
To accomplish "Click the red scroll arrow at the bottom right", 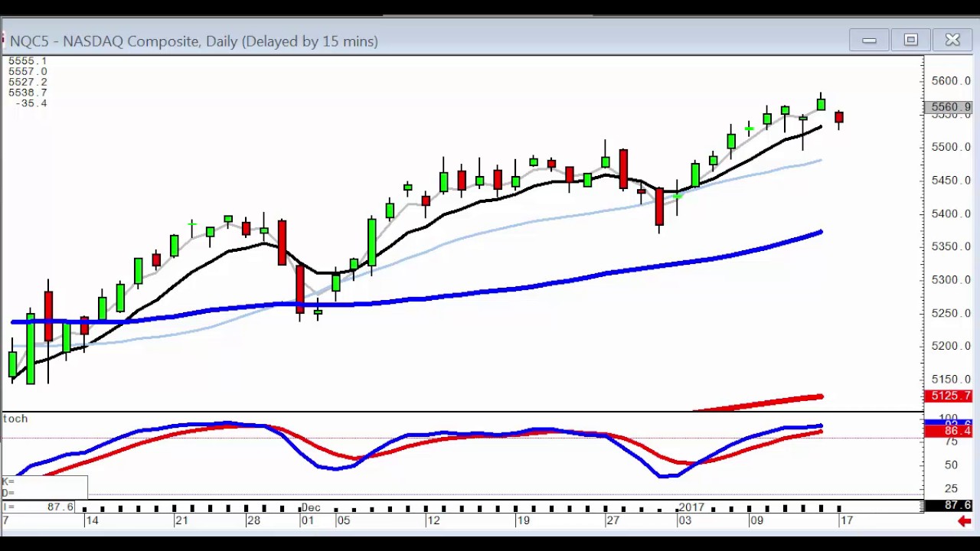I will 964,521.
